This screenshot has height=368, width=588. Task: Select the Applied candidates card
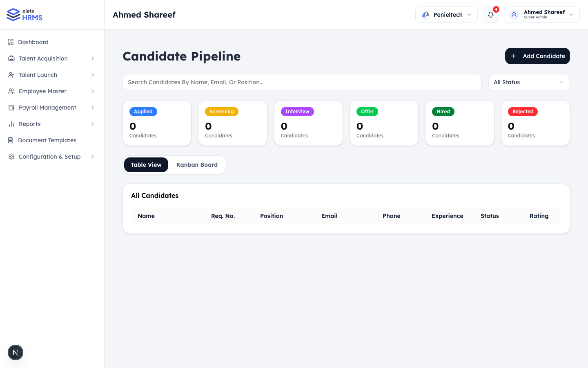tap(157, 123)
